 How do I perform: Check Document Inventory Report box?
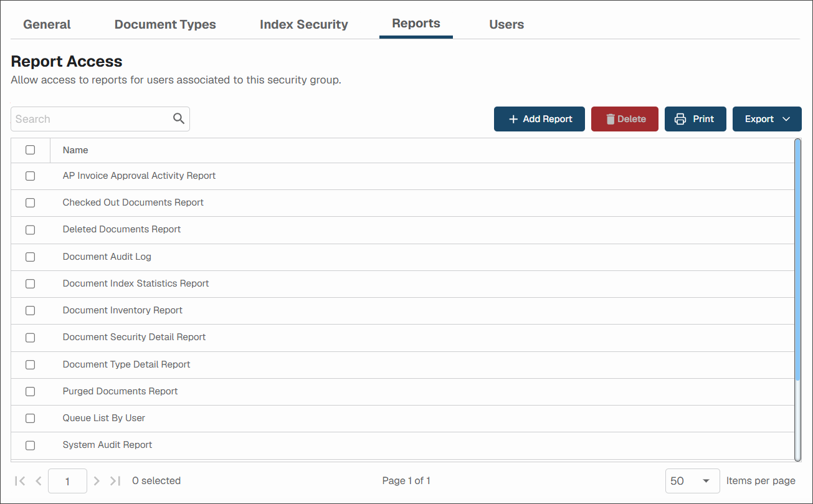pyautogui.click(x=30, y=310)
